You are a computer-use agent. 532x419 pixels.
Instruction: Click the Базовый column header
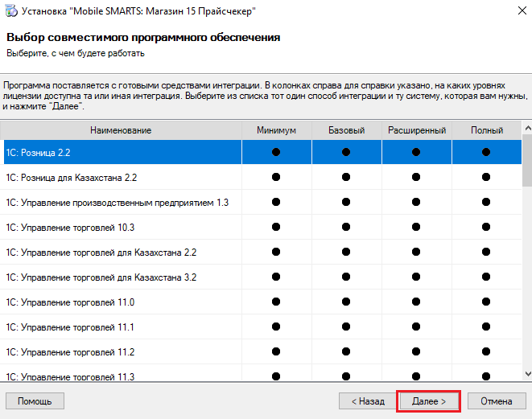[347, 130]
